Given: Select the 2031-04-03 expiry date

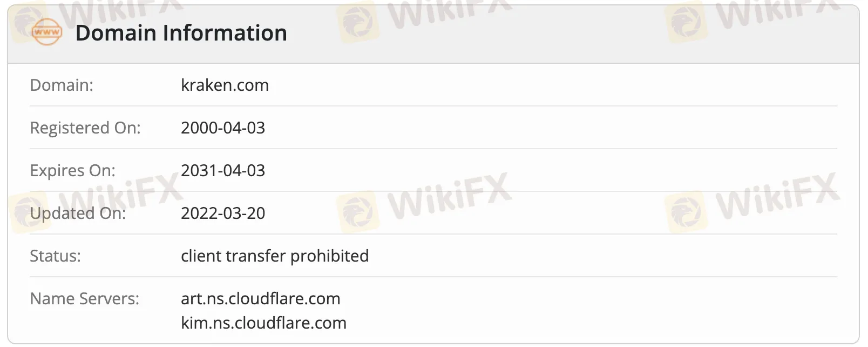Looking at the screenshot, I should 223,170.
